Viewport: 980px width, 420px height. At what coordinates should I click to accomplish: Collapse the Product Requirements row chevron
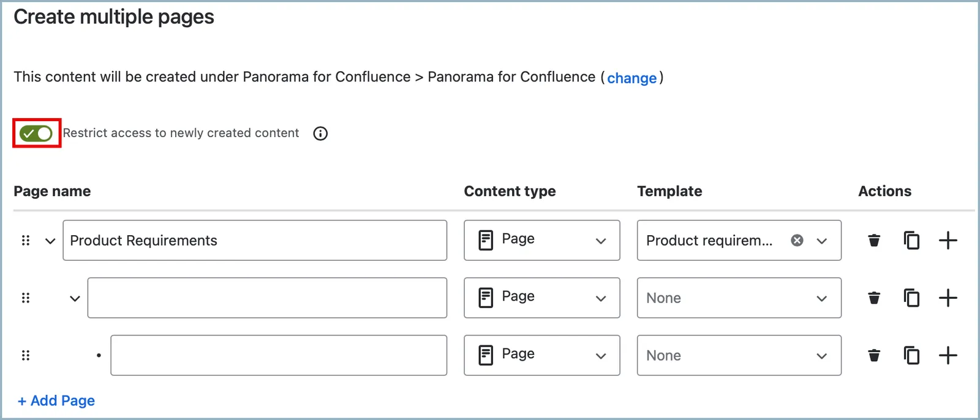50,241
